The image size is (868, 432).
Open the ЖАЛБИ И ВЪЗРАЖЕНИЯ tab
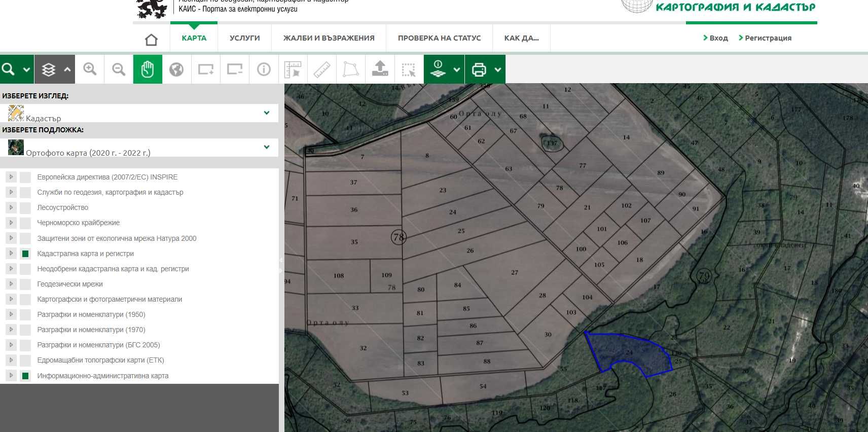[329, 38]
